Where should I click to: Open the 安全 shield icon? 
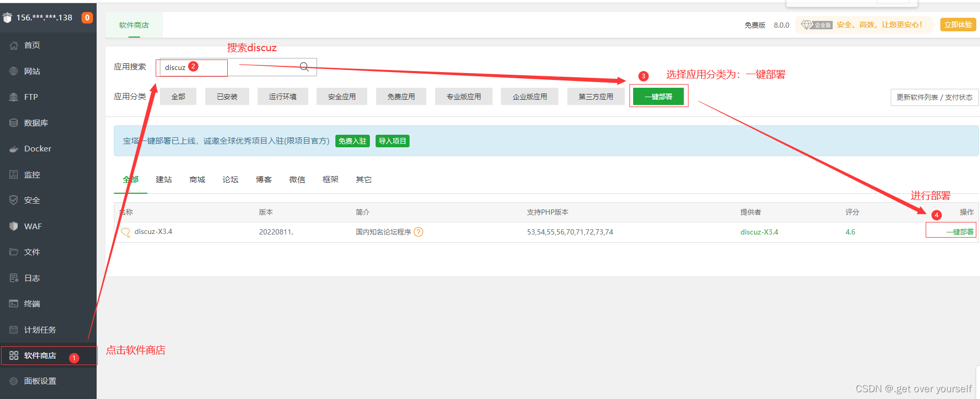coord(14,200)
